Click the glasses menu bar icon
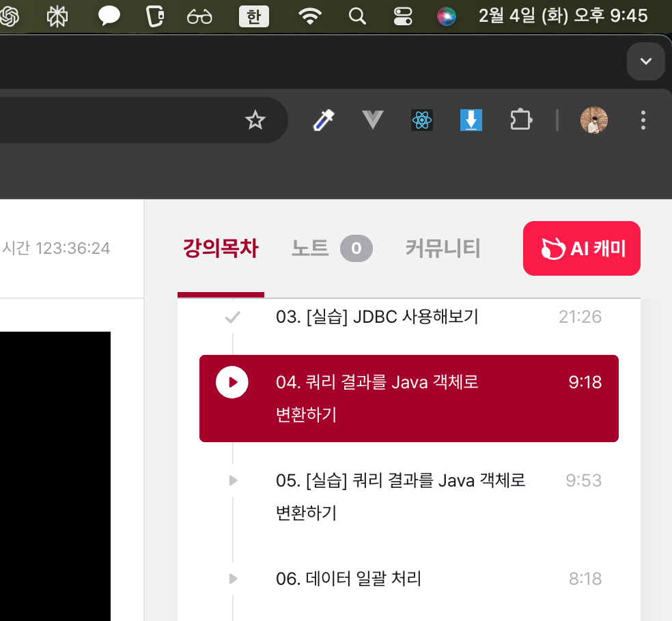Screen dimensions: 672x621 199,17
